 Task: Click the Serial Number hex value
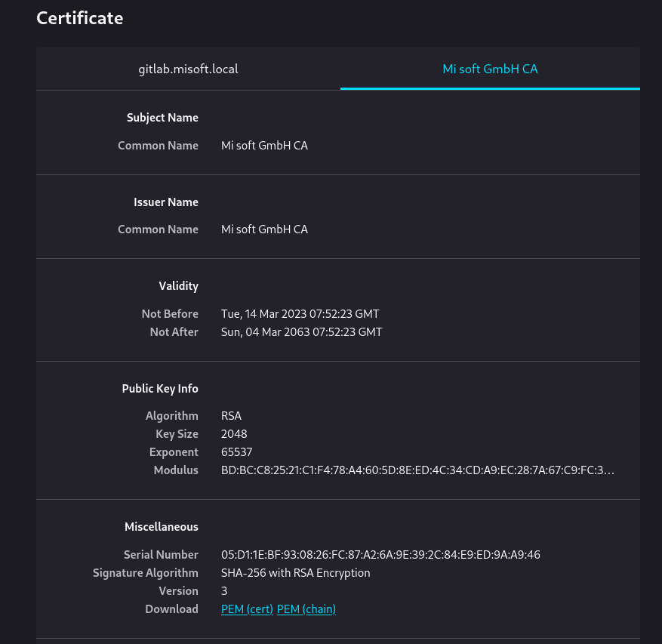380,555
